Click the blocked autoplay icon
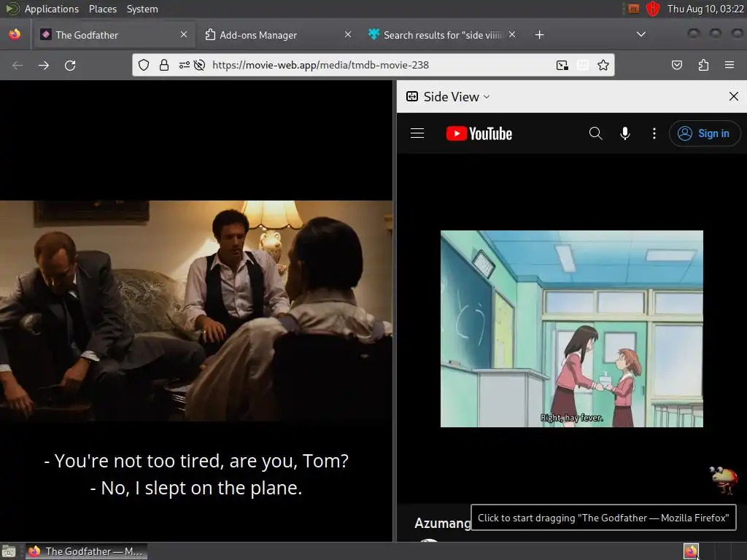This screenshot has width=747, height=560. click(x=200, y=65)
